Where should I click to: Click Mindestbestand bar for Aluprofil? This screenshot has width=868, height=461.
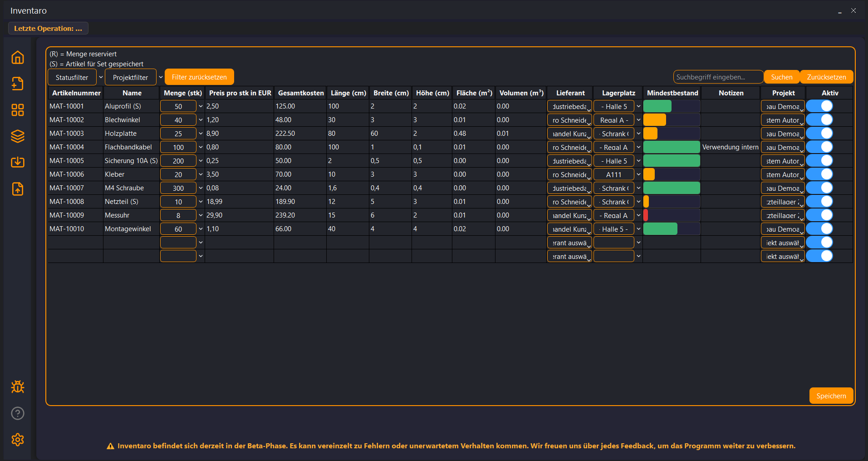[x=672, y=106]
